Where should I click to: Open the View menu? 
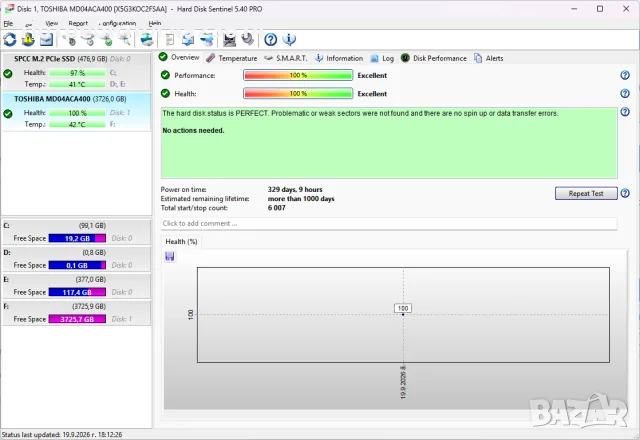coord(51,24)
